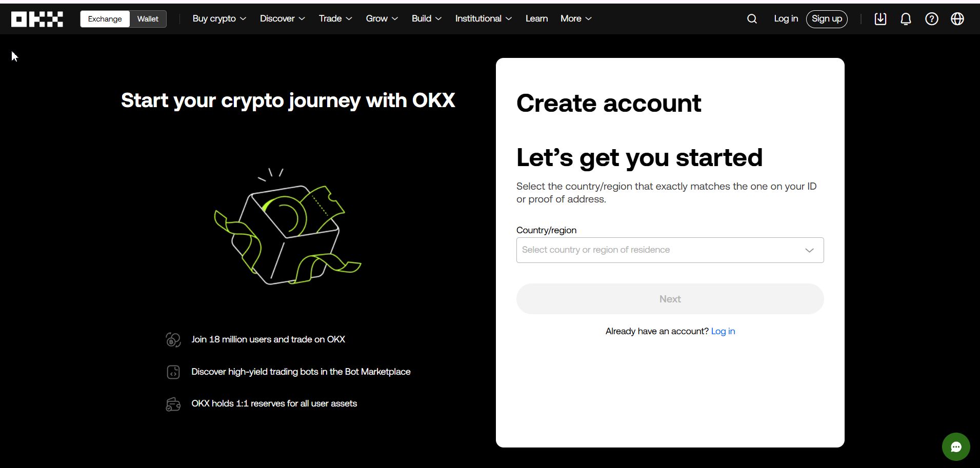The width and height of the screenshot is (980, 468).
Task: Expand the Discover menu
Action: [283, 18]
